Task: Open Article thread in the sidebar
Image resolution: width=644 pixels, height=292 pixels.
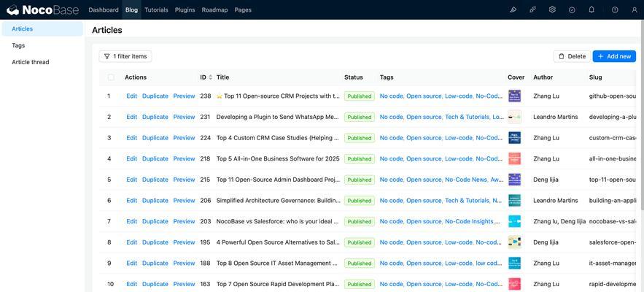Action: coord(42,62)
